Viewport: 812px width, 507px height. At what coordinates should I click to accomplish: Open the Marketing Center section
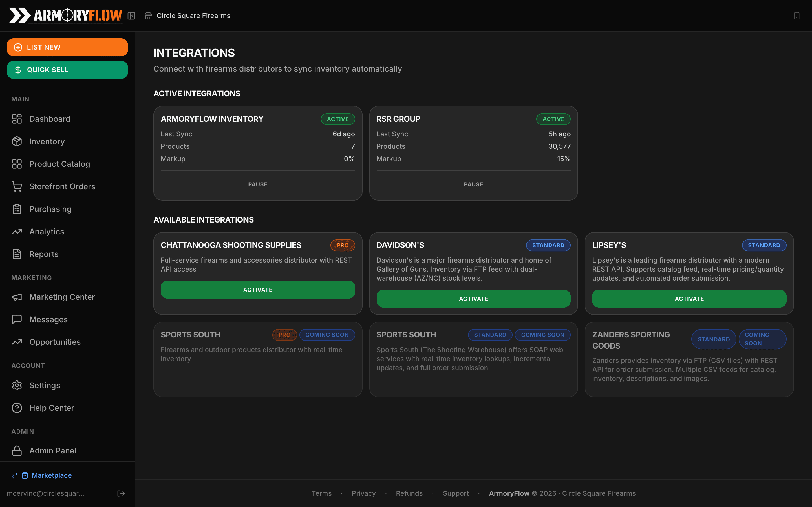pyautogui.click(x=62, y=297)
